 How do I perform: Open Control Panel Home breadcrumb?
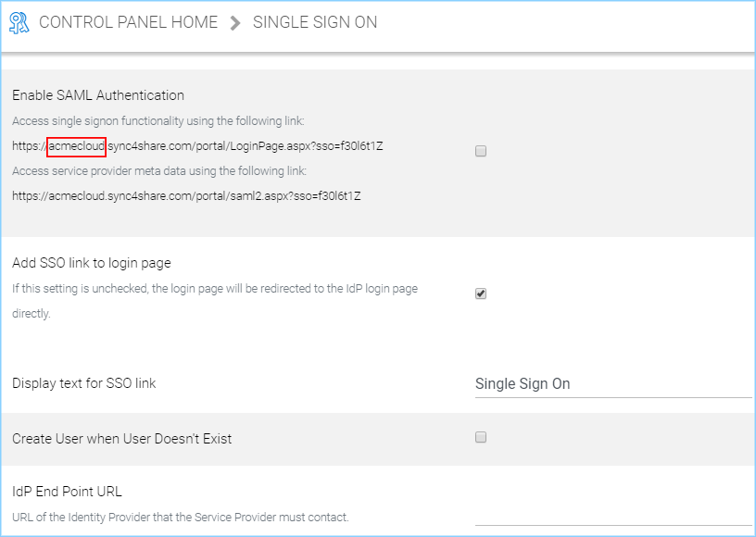pyautogui.click(x=128, y=22)
